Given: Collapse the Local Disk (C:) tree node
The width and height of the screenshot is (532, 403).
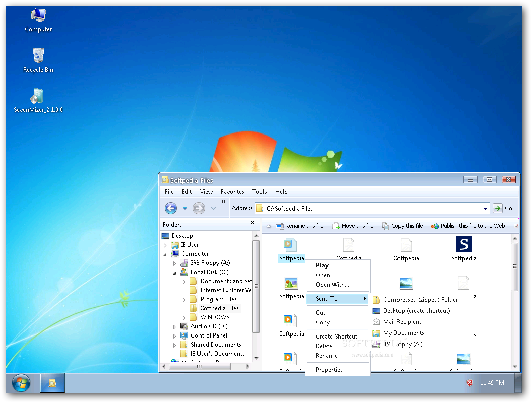Looking at the screenshot, I should point(174,273).
